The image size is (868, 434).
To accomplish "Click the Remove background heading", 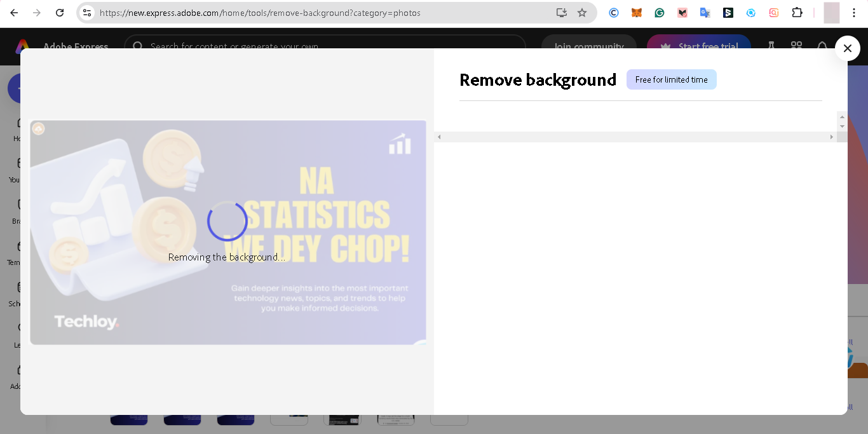I will [538, 80].
